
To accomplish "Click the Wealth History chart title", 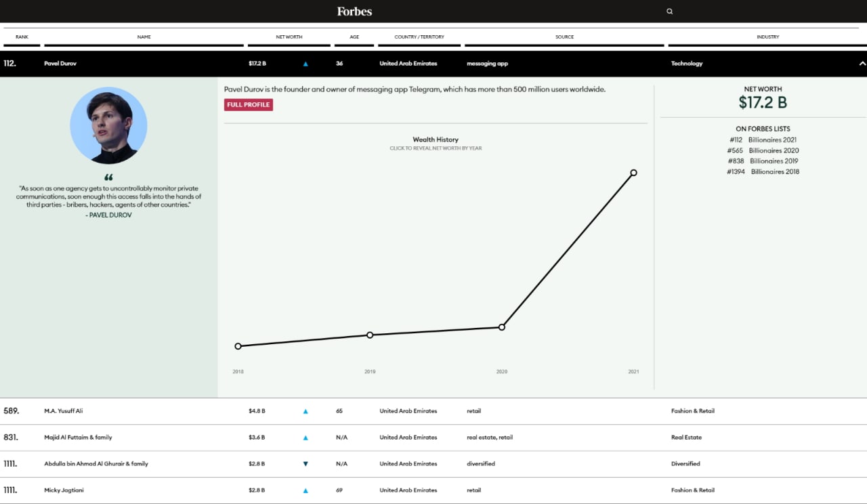I will pos(436,140).
